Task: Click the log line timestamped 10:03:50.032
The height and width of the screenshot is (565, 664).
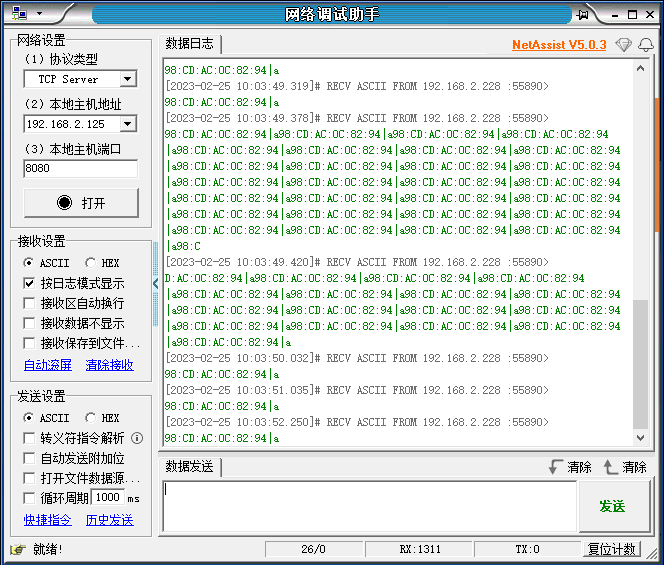Action: (x=357, y=358)
